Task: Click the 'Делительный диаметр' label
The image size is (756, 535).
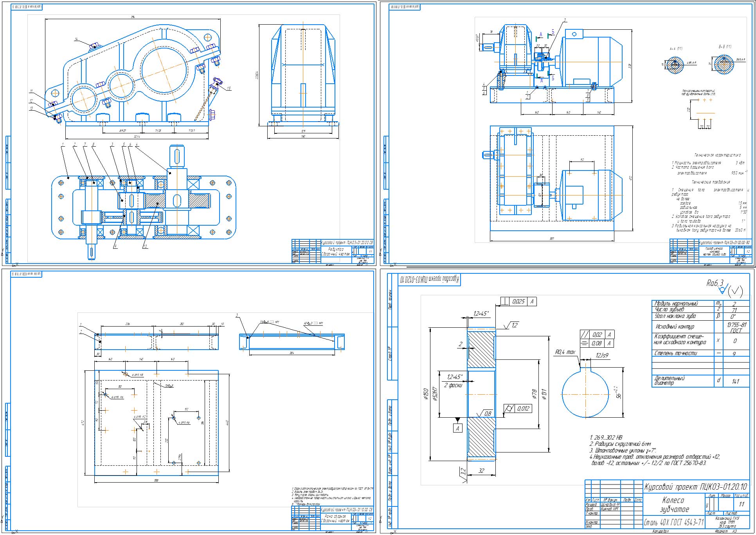Action: [x=670, y=380]
